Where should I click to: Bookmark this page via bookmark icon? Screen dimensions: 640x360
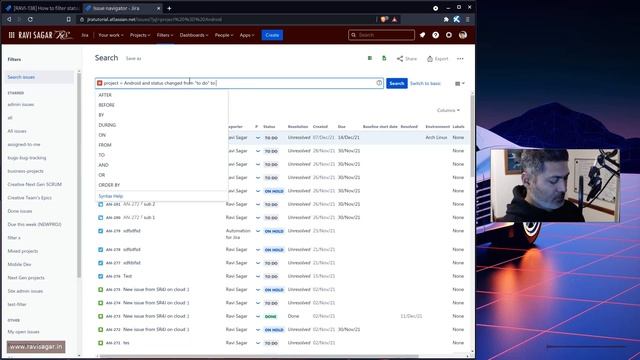tap(69, 19)
